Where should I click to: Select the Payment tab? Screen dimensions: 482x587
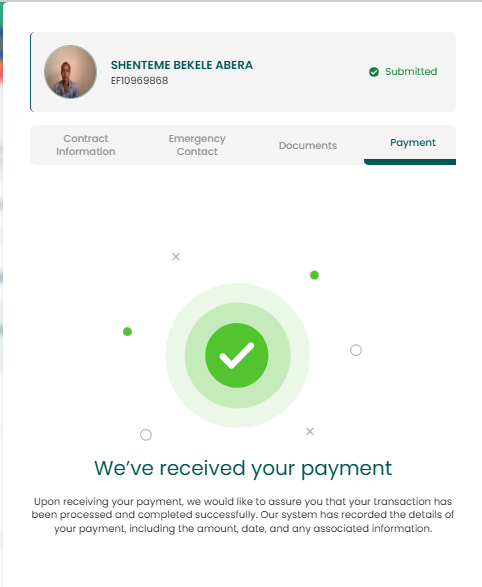[x=413, y=143]
